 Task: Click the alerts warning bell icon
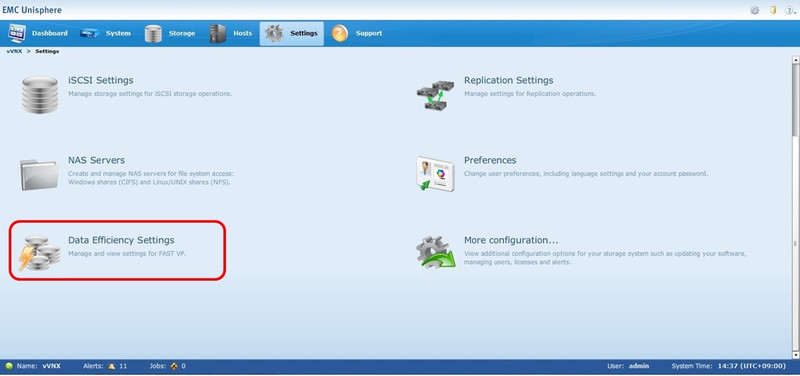pyautogui.click(x=112, y=366)
